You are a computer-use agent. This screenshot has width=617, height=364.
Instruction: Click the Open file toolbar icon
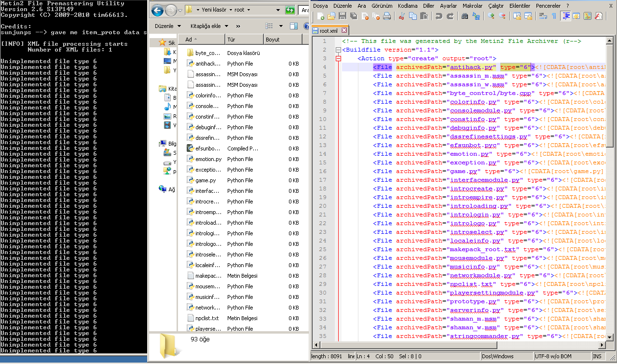point(331,16)
